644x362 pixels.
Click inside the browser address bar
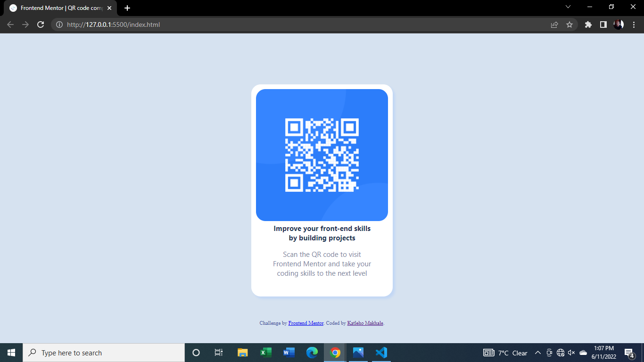coord(189,25)
